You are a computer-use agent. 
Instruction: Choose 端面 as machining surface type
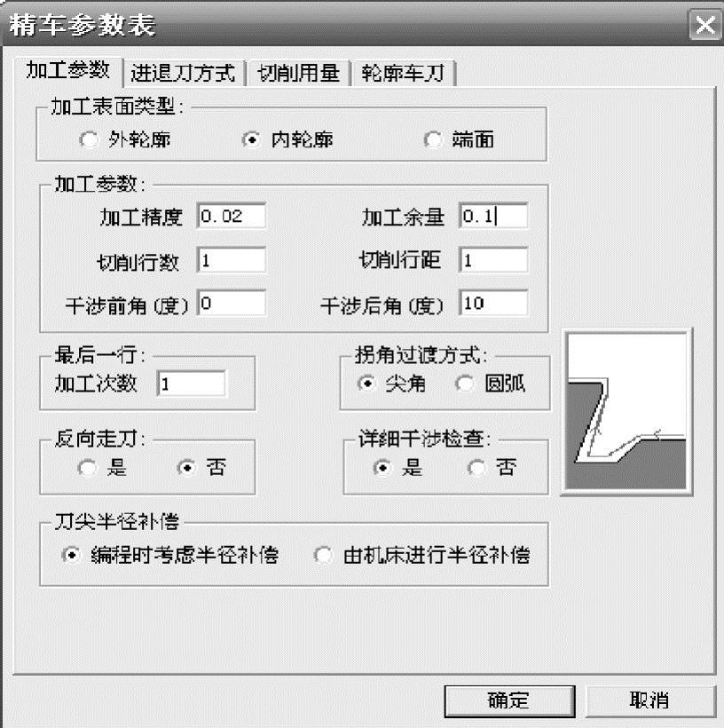tap(433, 139)
